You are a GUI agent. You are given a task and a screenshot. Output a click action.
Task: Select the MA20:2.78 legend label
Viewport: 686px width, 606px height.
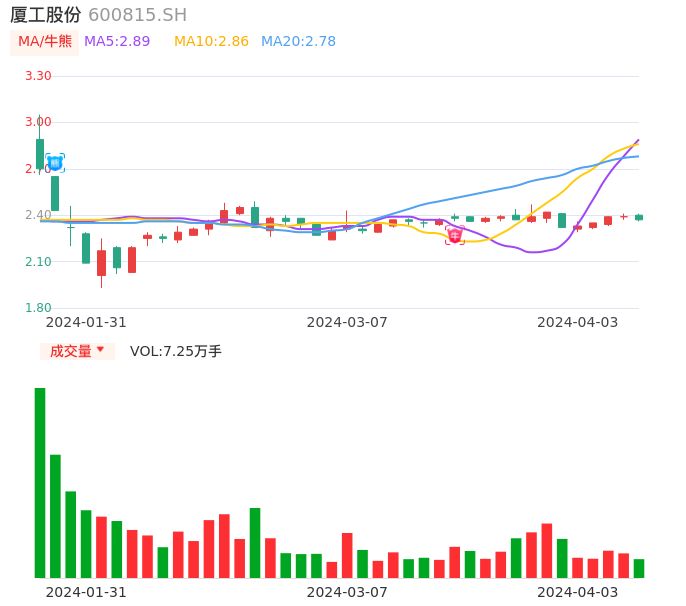pos(298,42)
